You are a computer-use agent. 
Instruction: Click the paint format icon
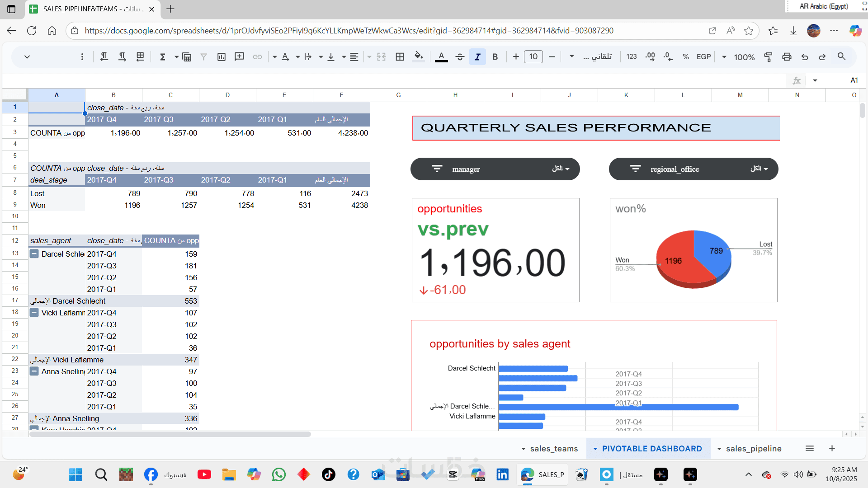coord(768,57)
